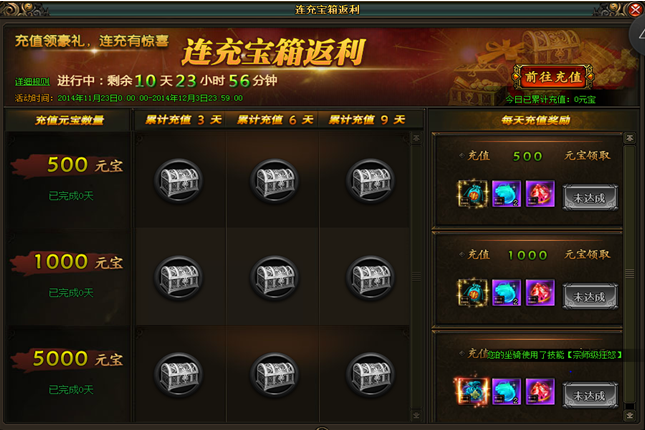Viewport: 645px width, 430px height.
Task: Click chest list scrollbar top arrow
Action: (x=416, y=138)
